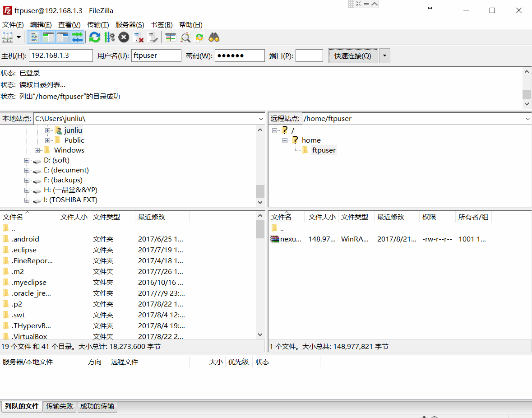Screen dimensions: 532x418
Task: Select the .p2 folder
Action: [x=17, y=304]
